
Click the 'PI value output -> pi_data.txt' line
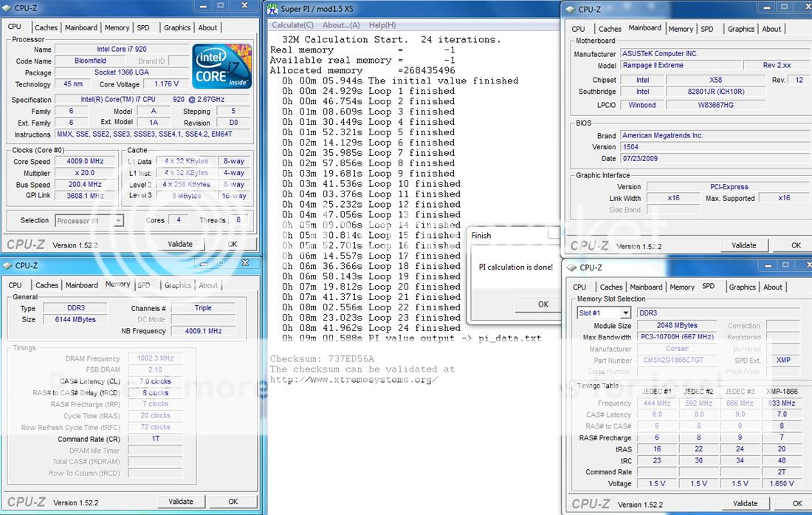(x=412, y=338)
